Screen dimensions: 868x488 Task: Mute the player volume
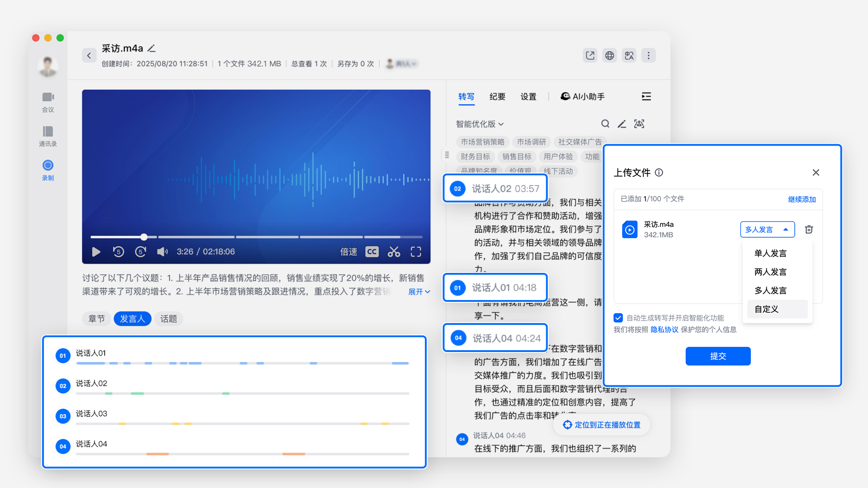pos(162,252)
